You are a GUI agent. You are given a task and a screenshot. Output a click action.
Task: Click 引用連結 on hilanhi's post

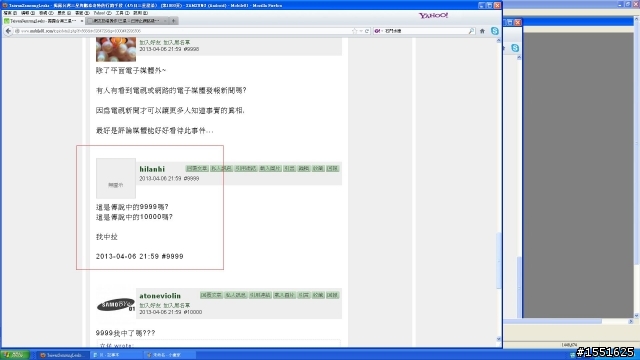point(246,169)
